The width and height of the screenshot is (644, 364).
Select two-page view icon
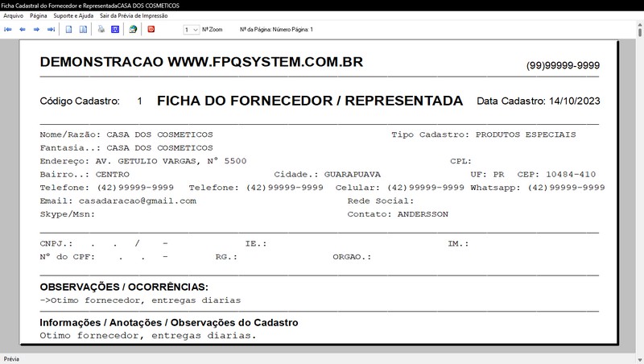click(x=84, y=29)
